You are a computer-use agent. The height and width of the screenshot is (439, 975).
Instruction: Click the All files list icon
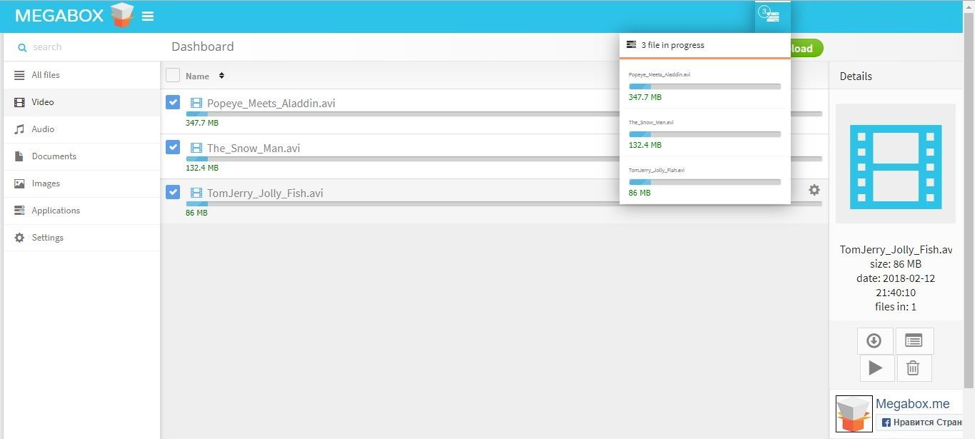(x=19, y=75)
